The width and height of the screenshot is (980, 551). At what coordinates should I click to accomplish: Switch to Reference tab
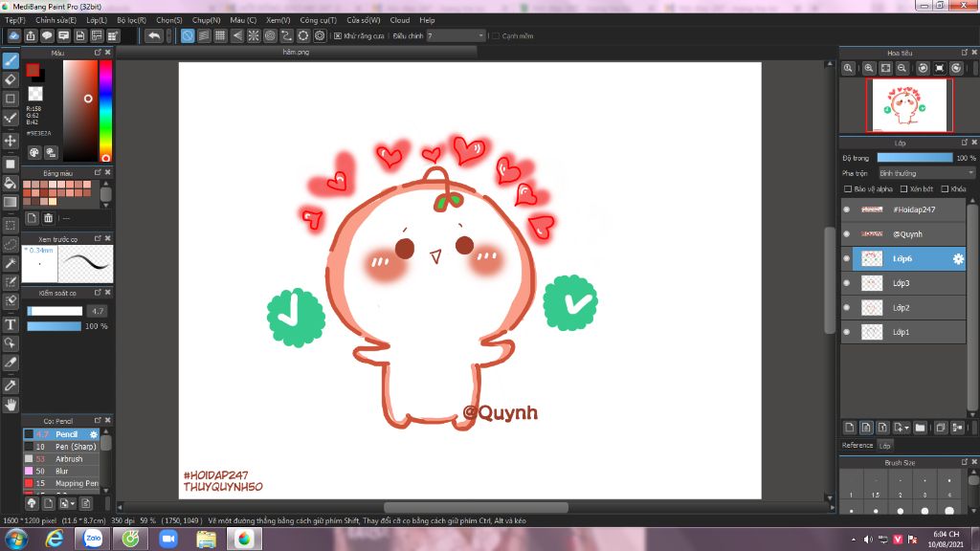click(x=857, y=446)
